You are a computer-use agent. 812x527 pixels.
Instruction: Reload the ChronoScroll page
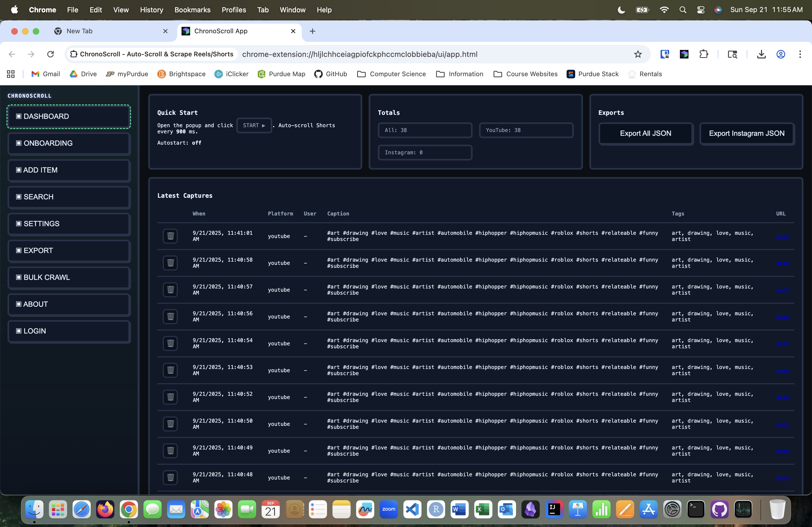50,54
